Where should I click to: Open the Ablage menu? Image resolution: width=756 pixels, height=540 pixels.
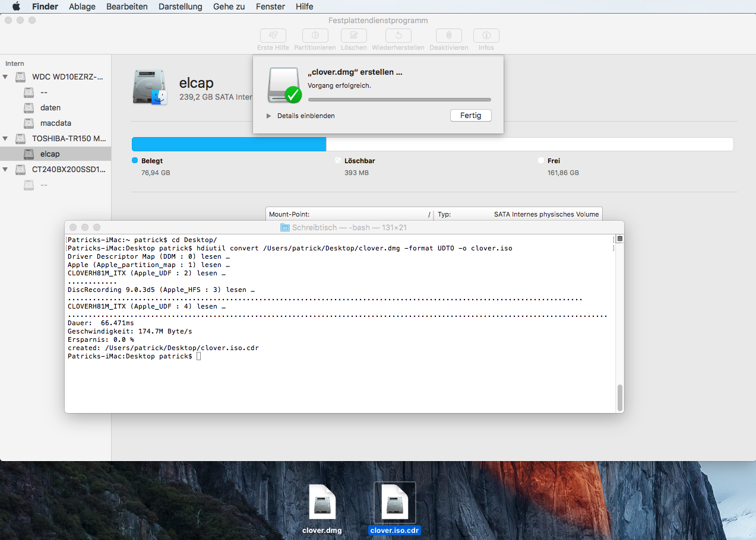point(82,7)
